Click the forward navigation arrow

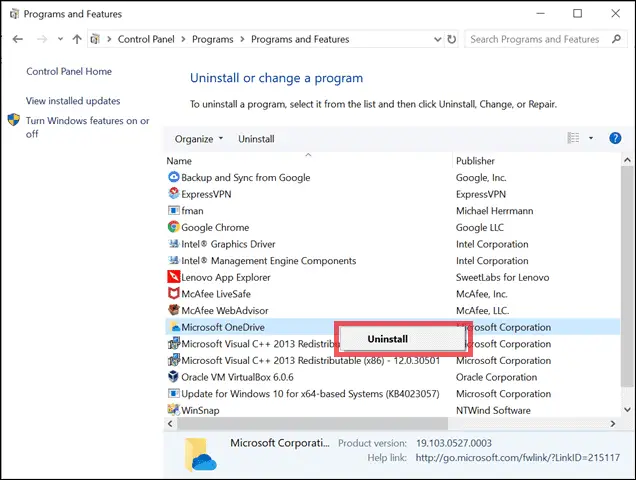tap(42, 39)
